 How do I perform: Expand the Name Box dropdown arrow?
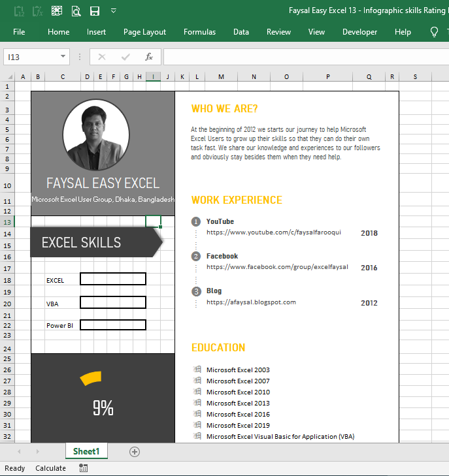pyautogui.click(x=63, y=56)
